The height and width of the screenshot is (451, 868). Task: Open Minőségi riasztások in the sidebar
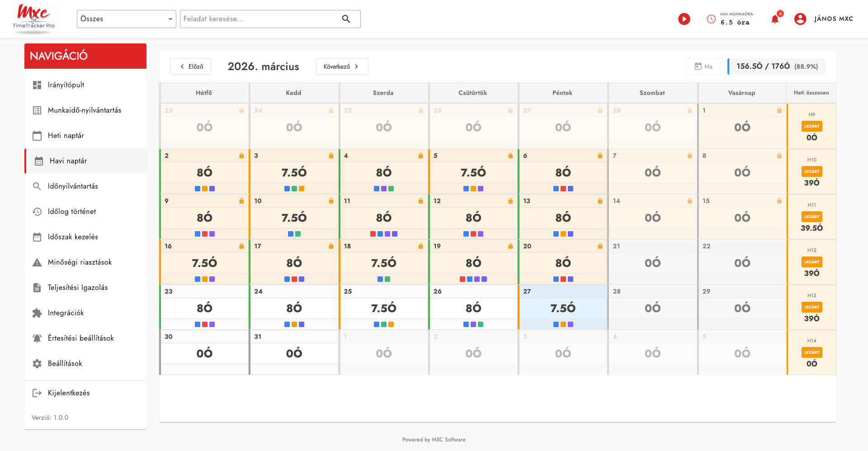point(80,262)
